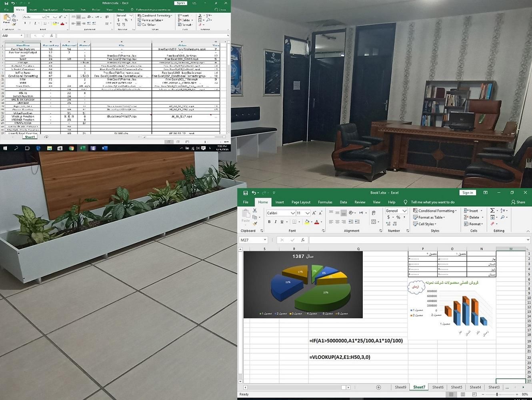This screenshot has height=400, width=532.
Task: Switch to Review tab in Book1.xlsx
Action: tap(360, 202)
